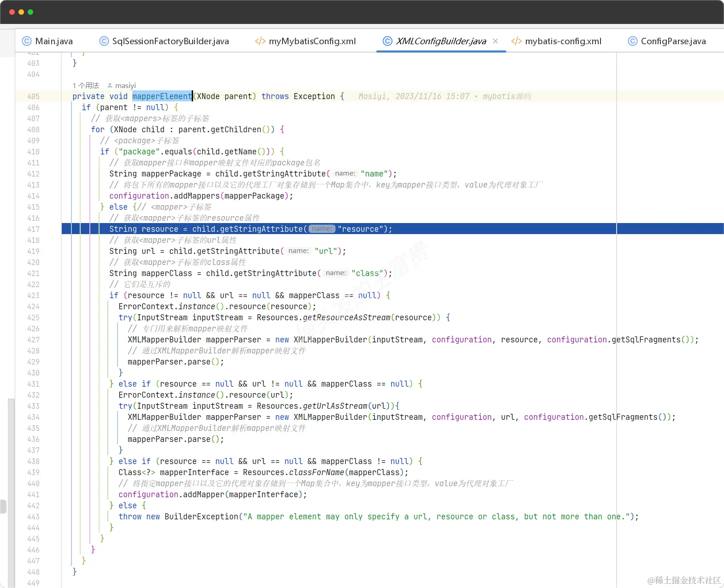Click the myMybatisConfig.xml file icon
The image size is (724, 588).
click(x=260, y=41)
